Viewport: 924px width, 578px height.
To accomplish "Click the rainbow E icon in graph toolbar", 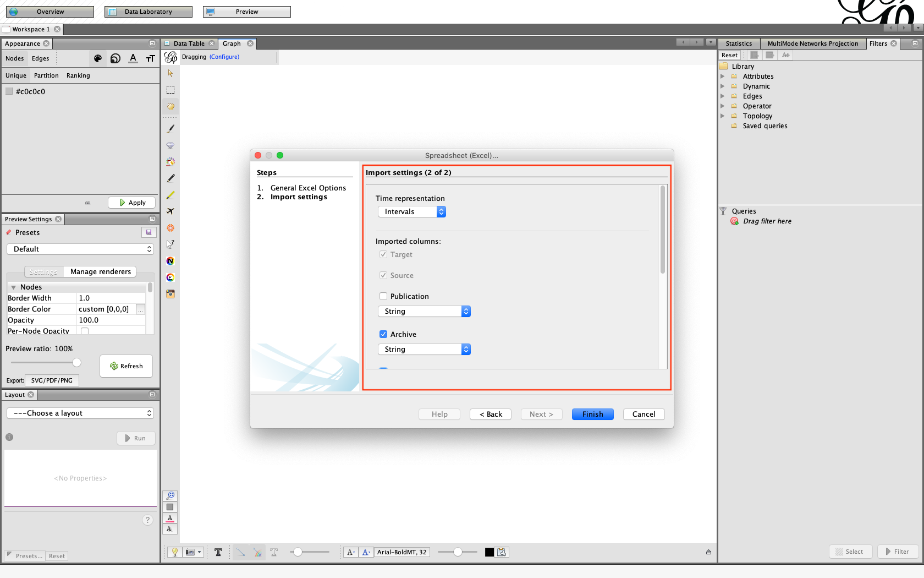I will click(170, 277).
